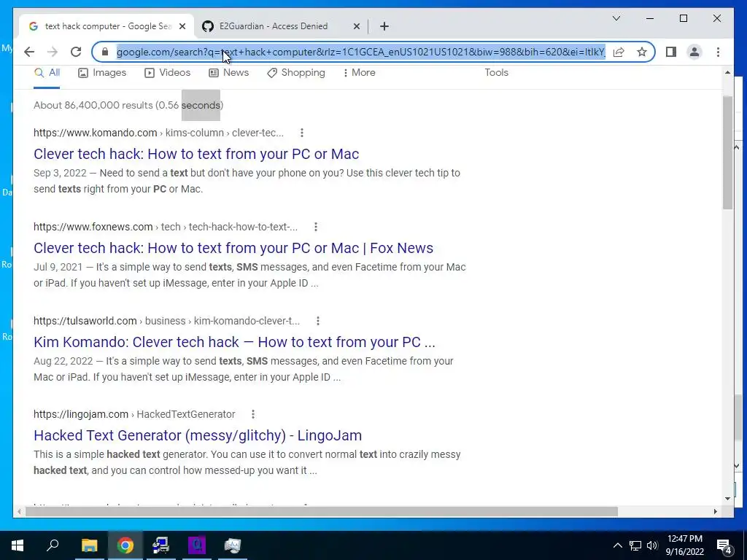Open options menu for foxnews.com result
This screenshot has height=560, width=747.
click(x=315, y=227)
